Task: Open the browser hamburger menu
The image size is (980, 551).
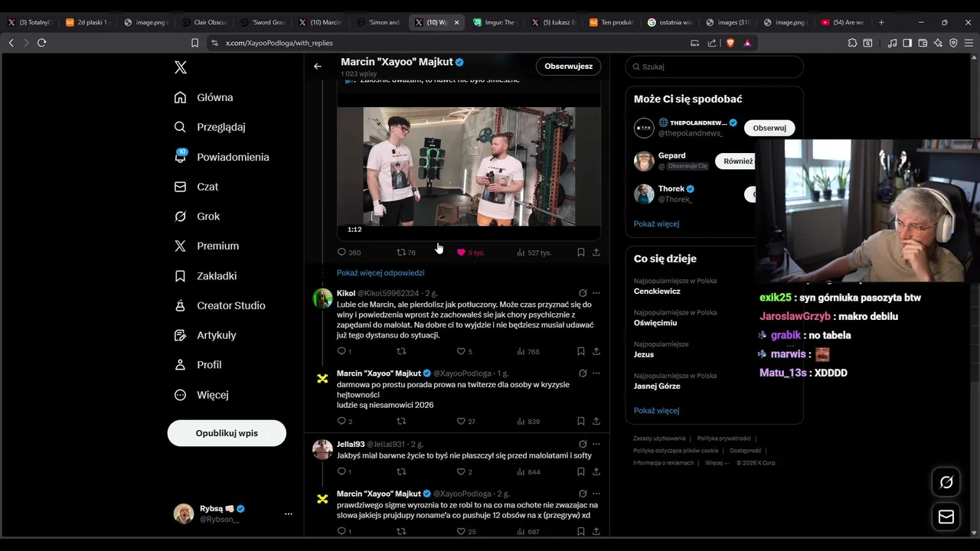Action: pyautogui.click(x=968, y=43)
